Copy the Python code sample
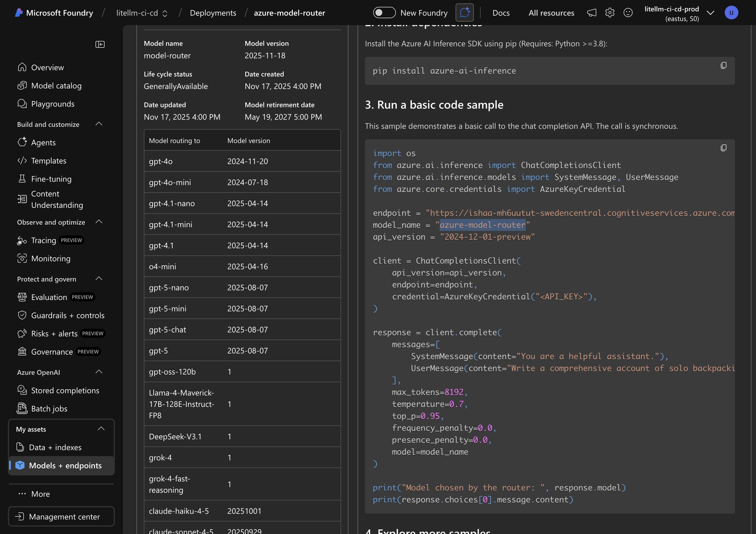756x534 pixels. tap(723, 148)
